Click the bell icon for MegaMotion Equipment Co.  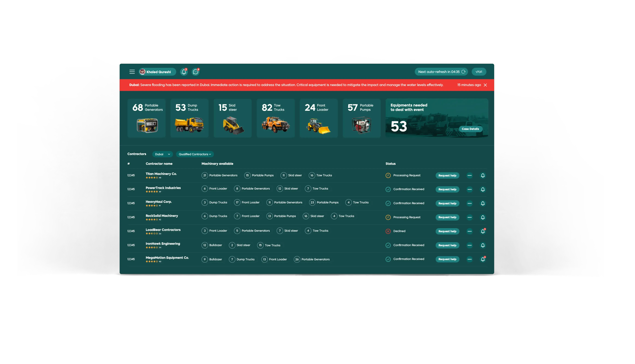click(483, 259)
